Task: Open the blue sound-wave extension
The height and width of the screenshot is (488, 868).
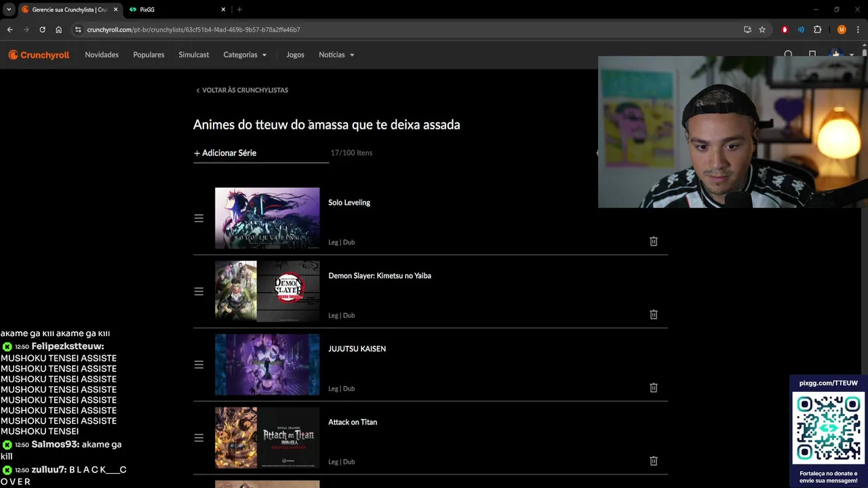Action: click(801, 30)
